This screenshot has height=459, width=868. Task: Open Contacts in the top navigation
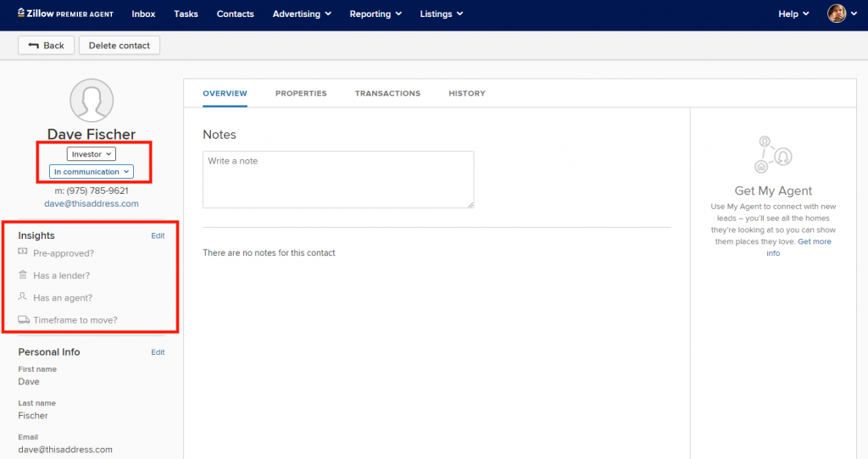(236, 14)
